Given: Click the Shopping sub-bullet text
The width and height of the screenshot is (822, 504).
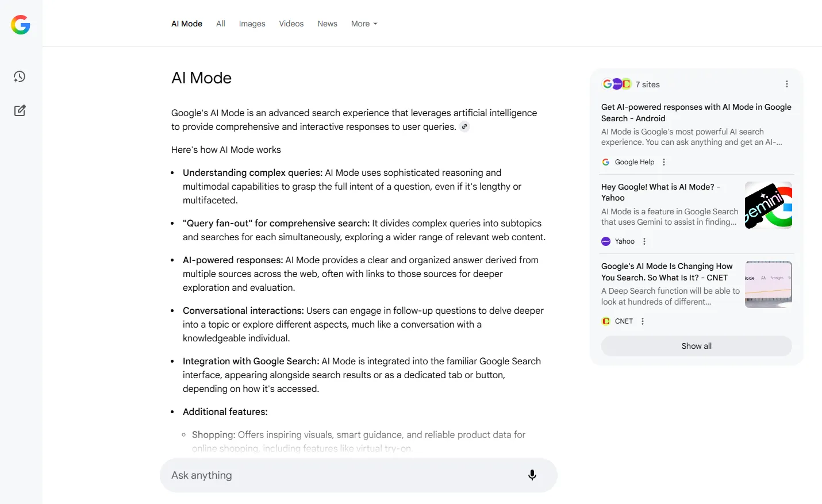Looking at the screenshot, I should click(359, 441).
